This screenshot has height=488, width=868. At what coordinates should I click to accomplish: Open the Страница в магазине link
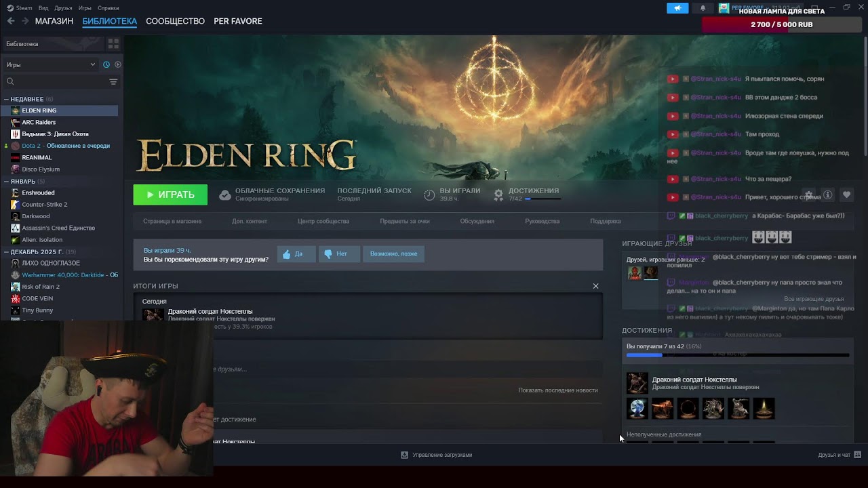tap(172, 221)
